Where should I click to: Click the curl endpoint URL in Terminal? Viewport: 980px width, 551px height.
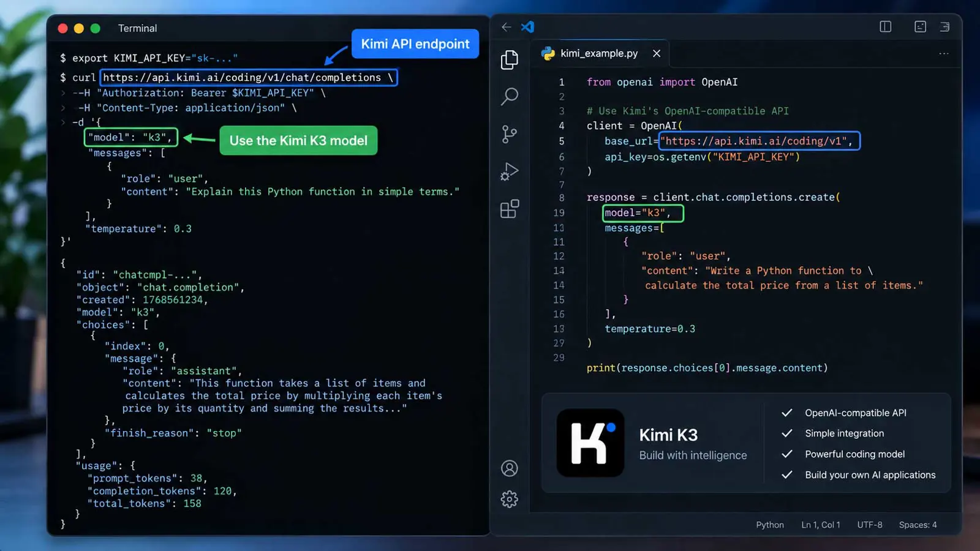pyautogui.click(x=242, y=77)
